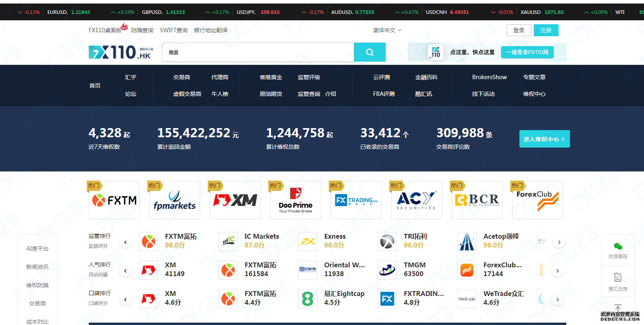Image resolution: width=644 pixels, height=325 pixels.
Task: Open the BCR broker card
Action: 477,200
